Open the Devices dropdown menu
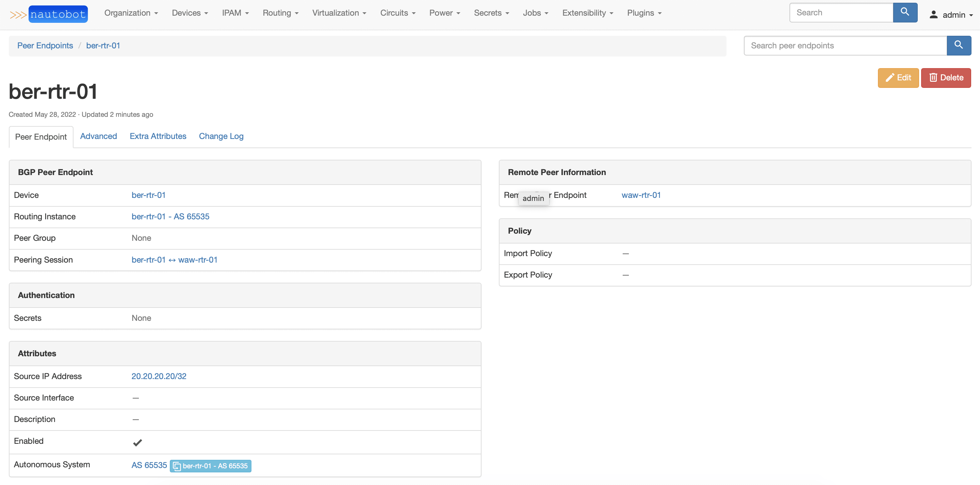Image resolution: width=980 pixels, height=485 pixels. tap(190, 13)
